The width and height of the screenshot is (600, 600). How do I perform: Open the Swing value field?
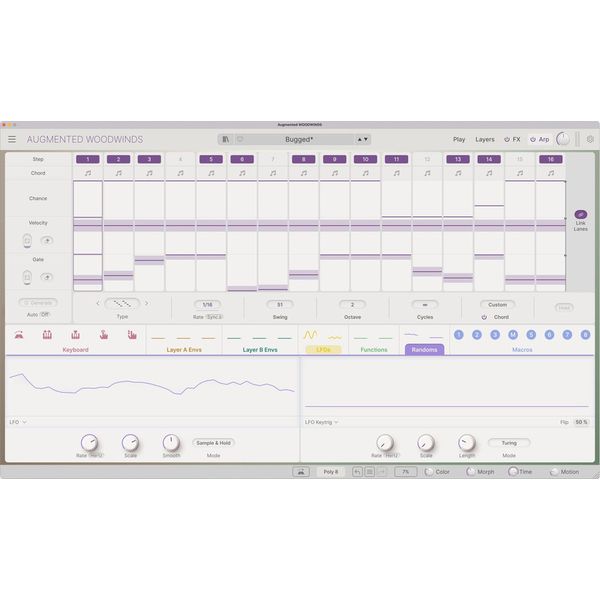280,305
